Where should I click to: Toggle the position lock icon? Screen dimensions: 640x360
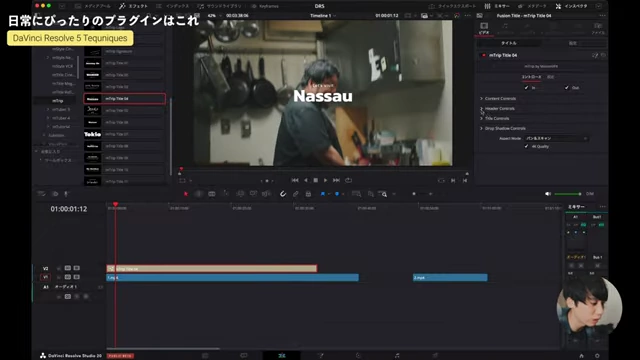(308, 194)
